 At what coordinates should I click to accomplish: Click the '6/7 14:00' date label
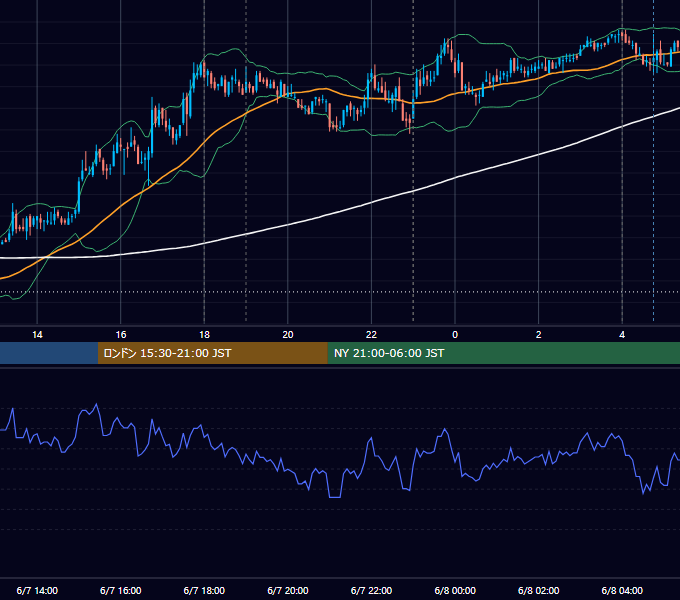click(x=37, y=590)
